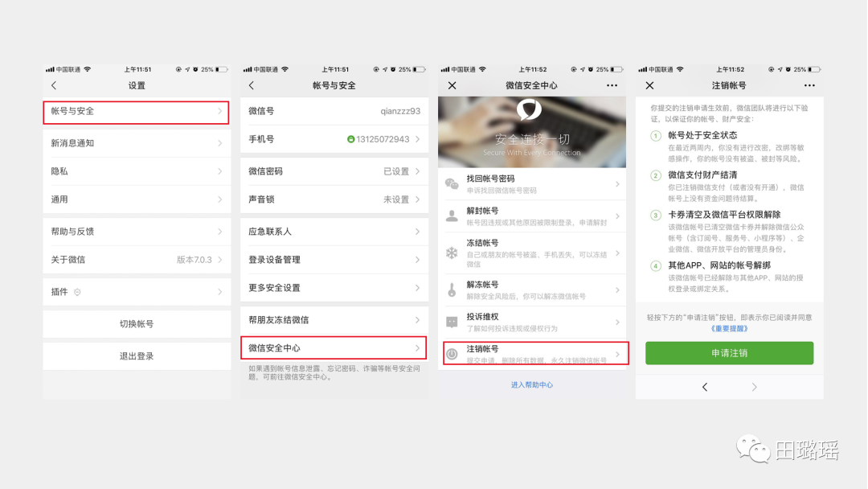The image size is (868, 489).
Task: Tap the forward arrow under 申请注销
Action: (x=754, y=387)
